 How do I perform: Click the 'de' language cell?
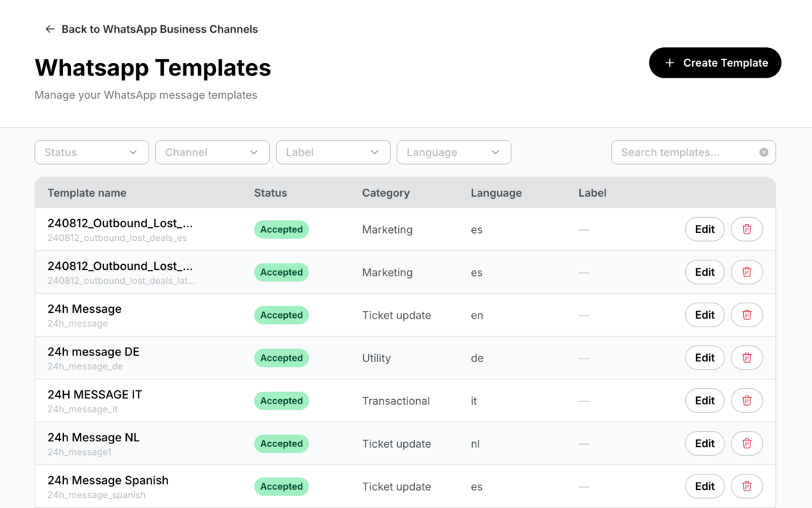[477, 359]
